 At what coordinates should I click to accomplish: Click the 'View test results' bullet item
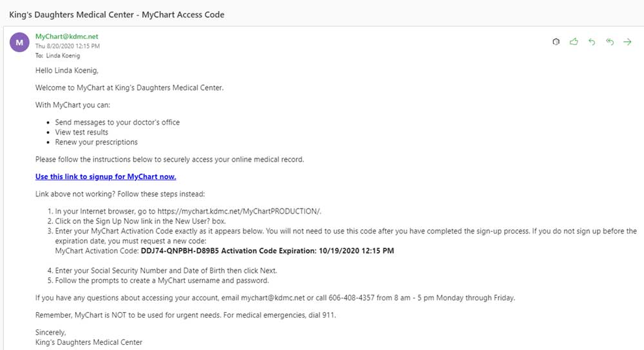point(82,132)
